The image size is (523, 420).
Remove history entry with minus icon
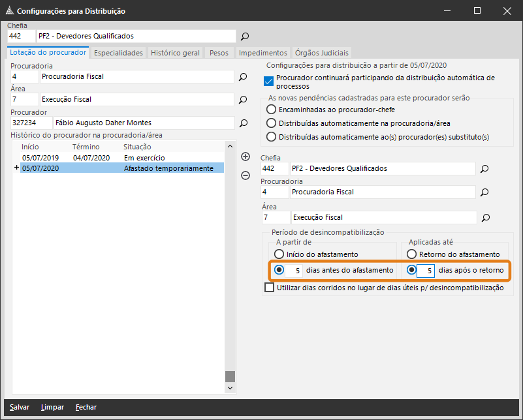(x=246, y=175)
